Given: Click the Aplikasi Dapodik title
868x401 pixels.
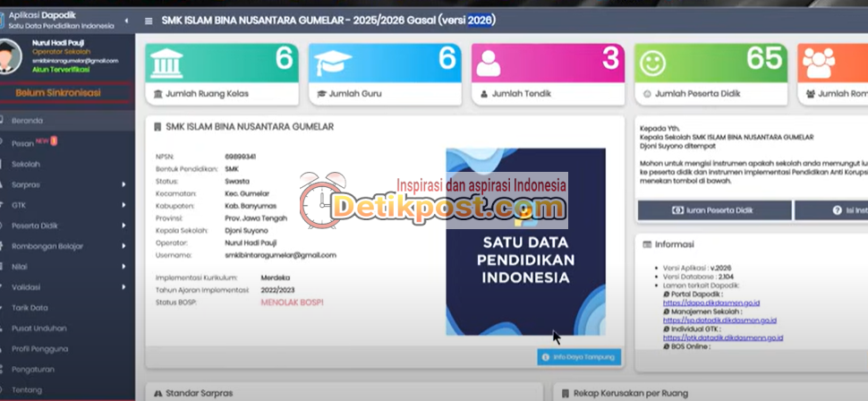Looking at the screenshot, I should (42, 15).
